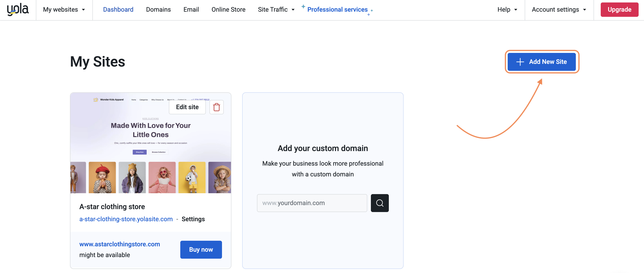
Task: Click the Yola logo
Action: pos(18,9)
